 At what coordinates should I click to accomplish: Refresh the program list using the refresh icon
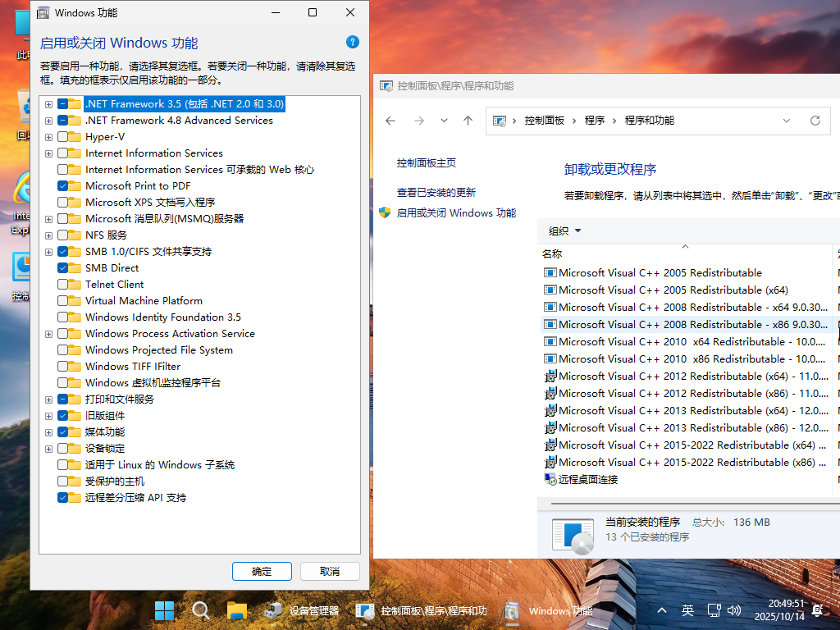815,120
